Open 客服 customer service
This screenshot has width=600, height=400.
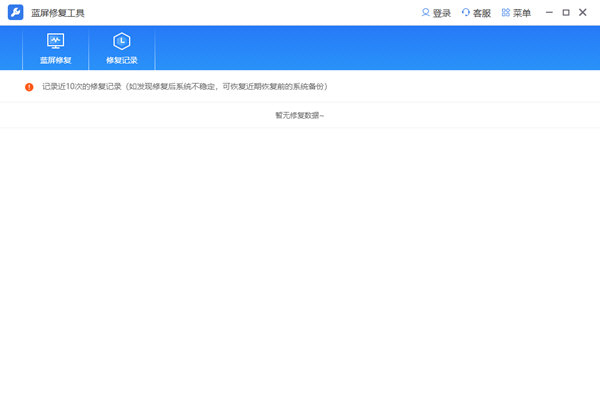pos(476,13)
